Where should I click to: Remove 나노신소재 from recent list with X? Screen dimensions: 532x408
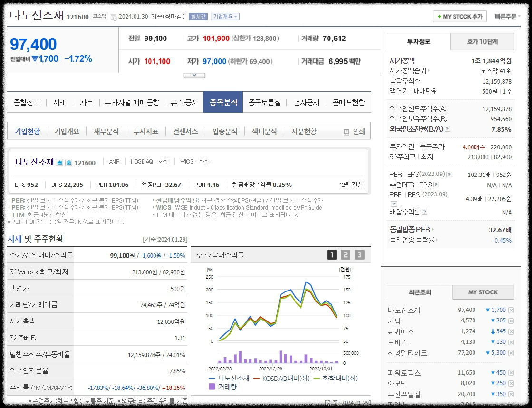511,310
